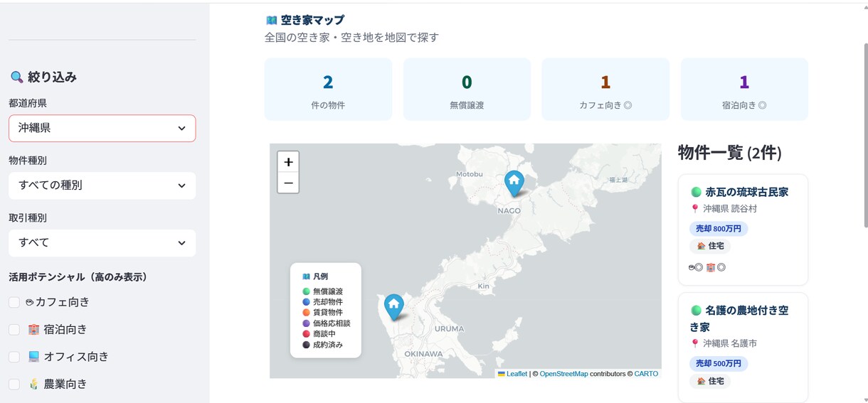Click orange legend dot for 賃貸物件
This screenshot has height=403, width=868.
[x=306, y=313]
